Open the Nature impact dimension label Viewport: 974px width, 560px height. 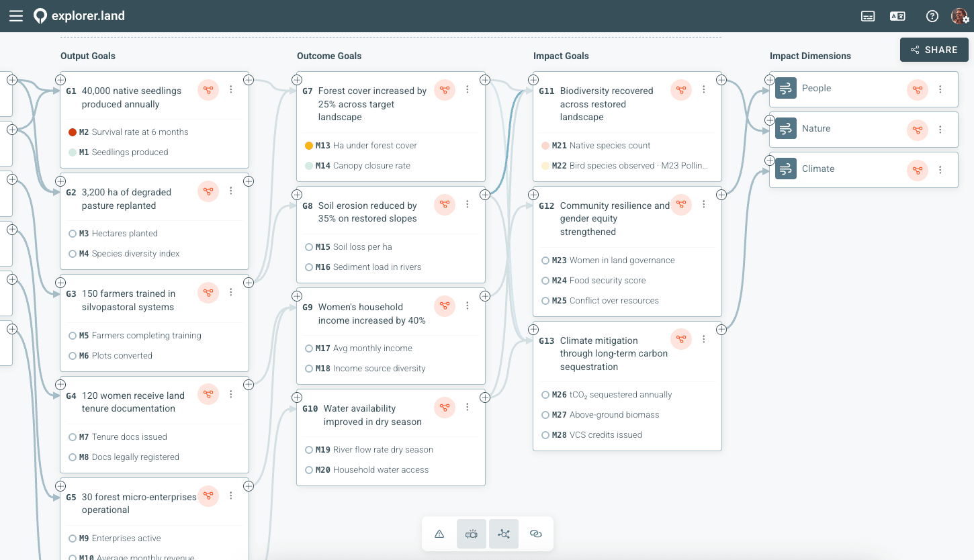816,128
